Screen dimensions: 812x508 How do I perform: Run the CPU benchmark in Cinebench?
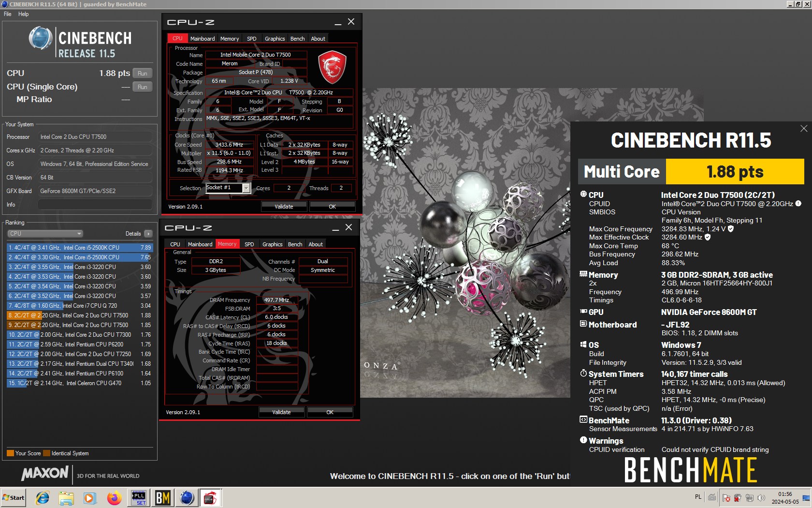coord(142,74)
